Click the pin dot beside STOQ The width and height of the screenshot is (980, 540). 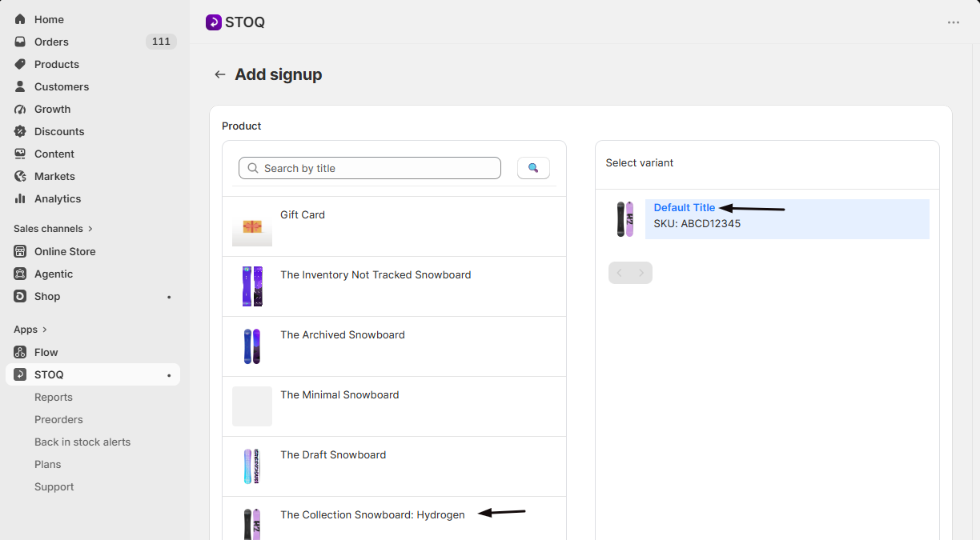pos(169,375)
